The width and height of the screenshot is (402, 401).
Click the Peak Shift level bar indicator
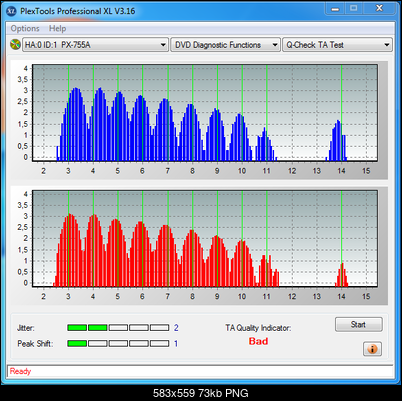[118, 343]
